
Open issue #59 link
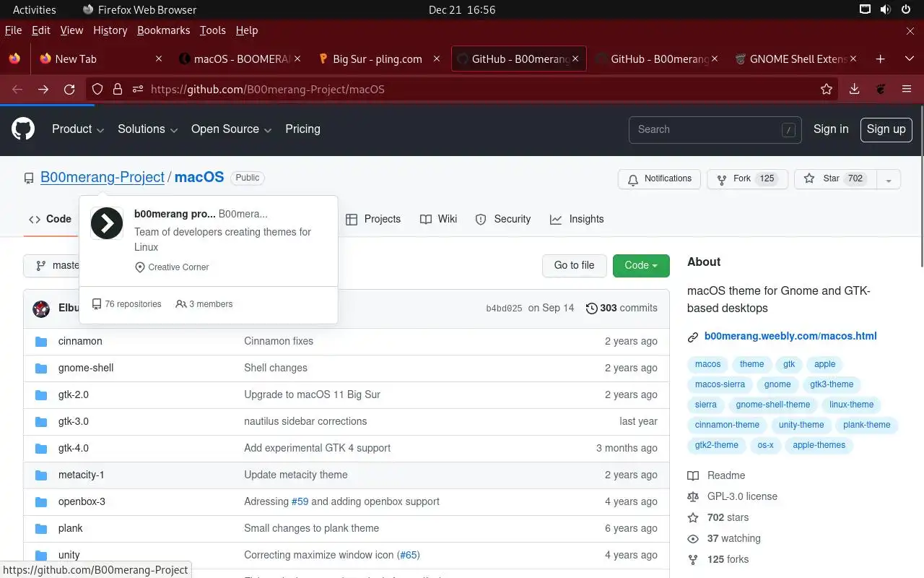click(300, 501)
